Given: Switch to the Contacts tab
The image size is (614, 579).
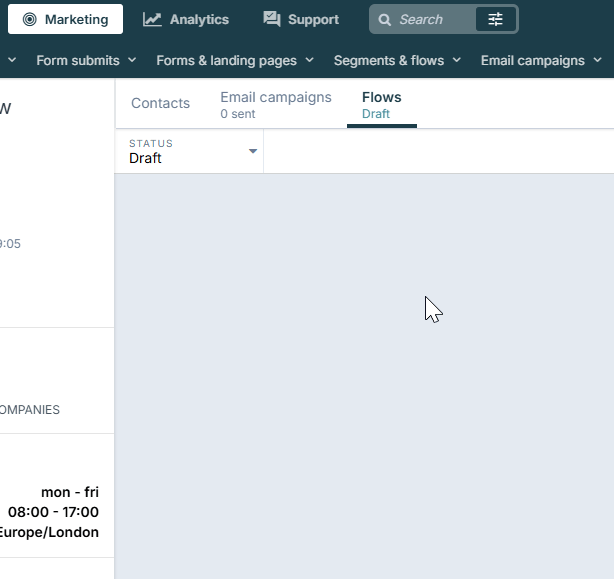Looking at the screenshot, I should pos(161,103).
